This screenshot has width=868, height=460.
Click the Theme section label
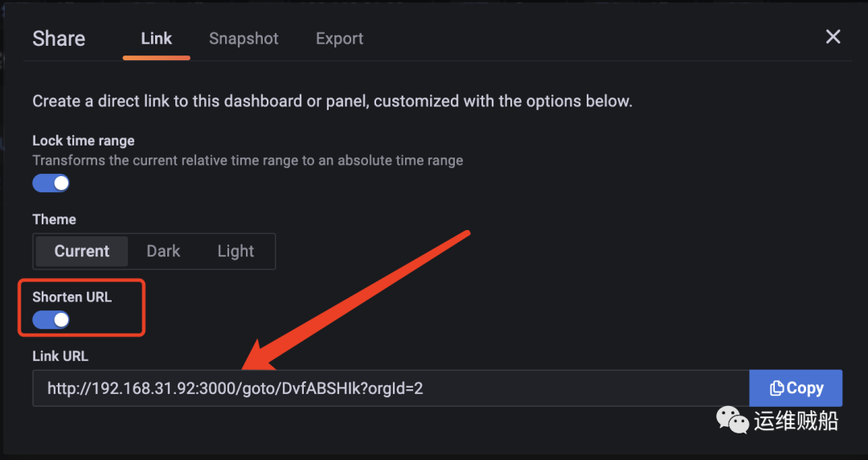click(x=55, y=220)
